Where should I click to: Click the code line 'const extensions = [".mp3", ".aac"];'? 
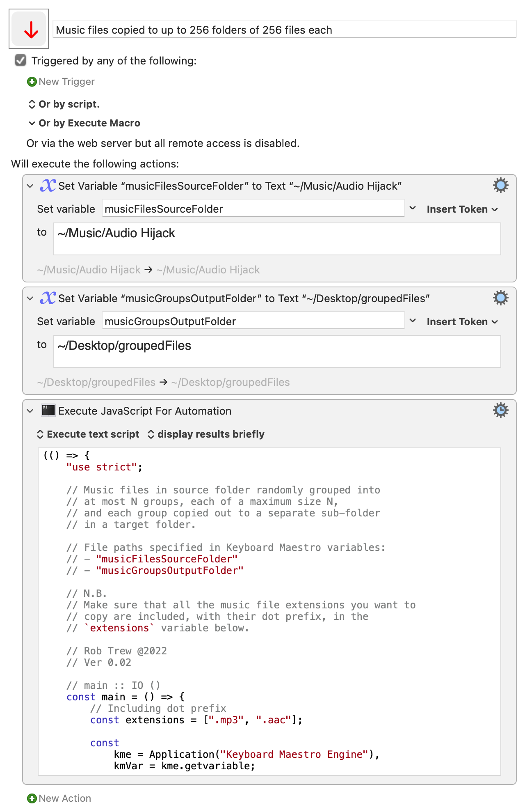click(x=196, y=720)
